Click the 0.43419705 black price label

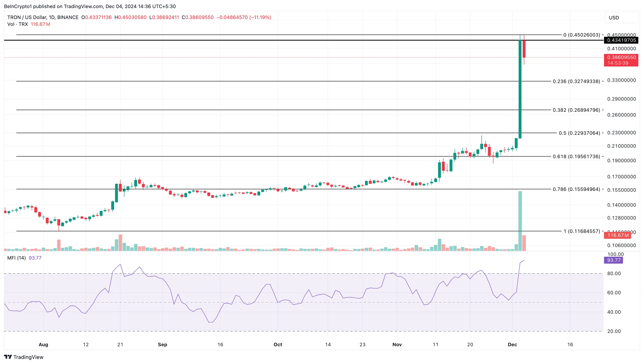coord(621,40)
